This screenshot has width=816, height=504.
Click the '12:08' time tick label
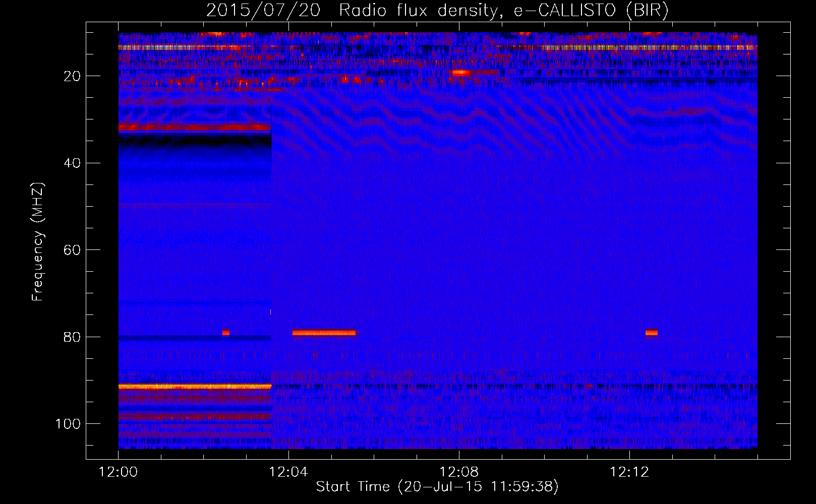tap(459, 472)
